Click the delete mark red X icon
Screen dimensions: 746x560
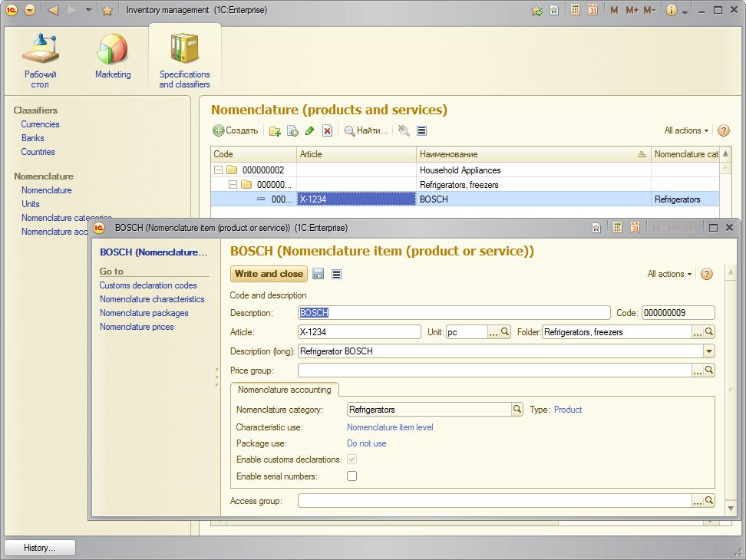[x=328, y=131]
